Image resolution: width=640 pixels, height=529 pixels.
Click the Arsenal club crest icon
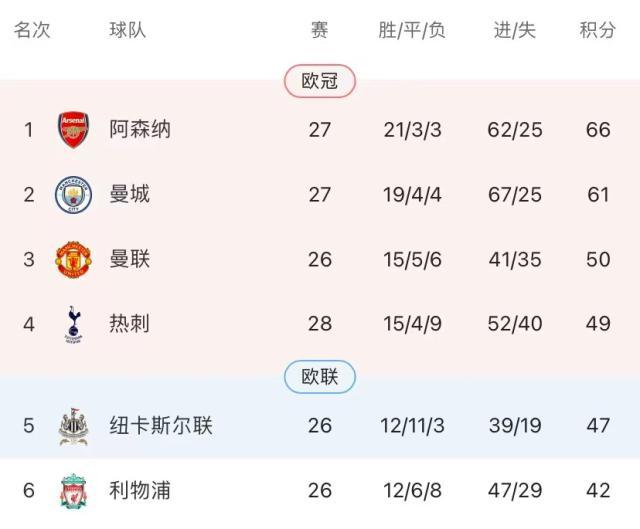click(73, 130)
